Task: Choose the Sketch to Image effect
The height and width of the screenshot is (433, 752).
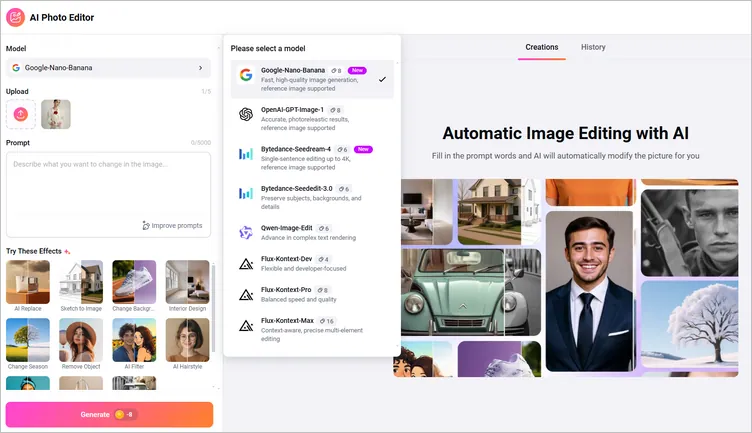Action: point(81,283)
